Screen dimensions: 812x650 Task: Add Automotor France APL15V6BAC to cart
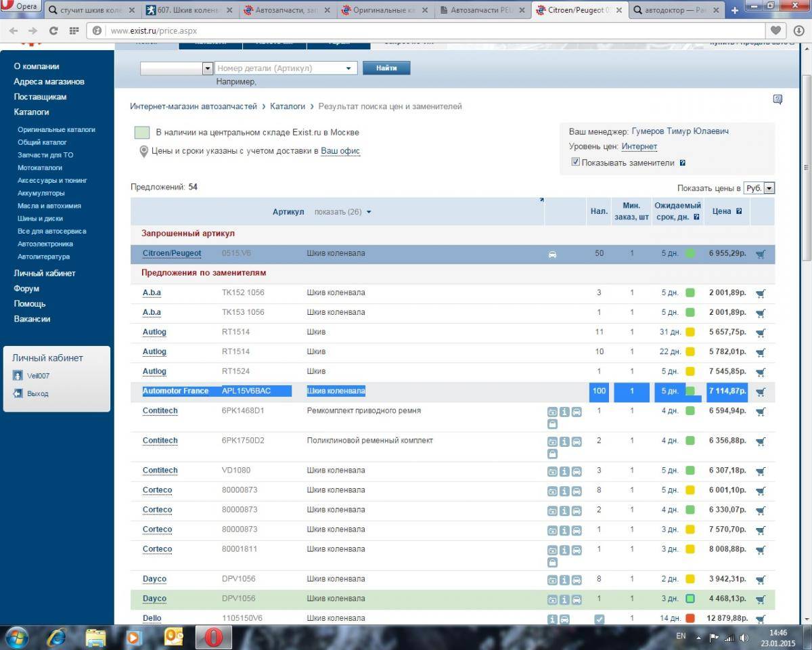[x=760, y=391]
